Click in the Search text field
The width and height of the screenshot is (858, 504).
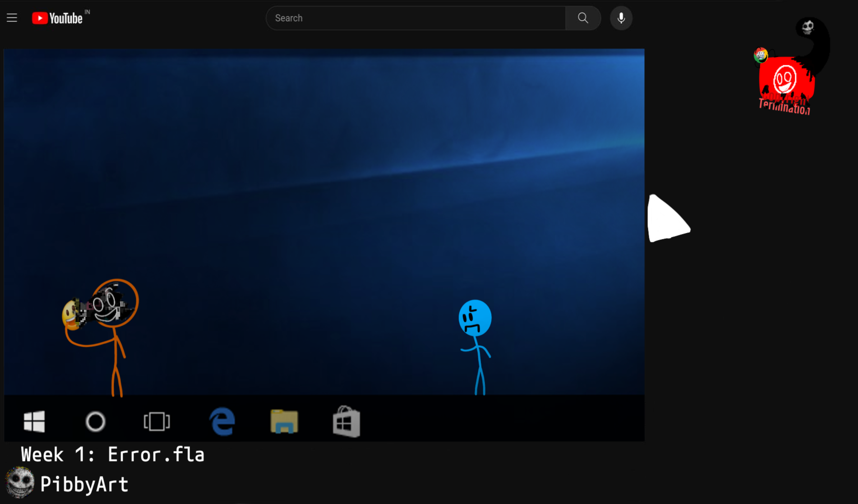[x=415, y=18]
